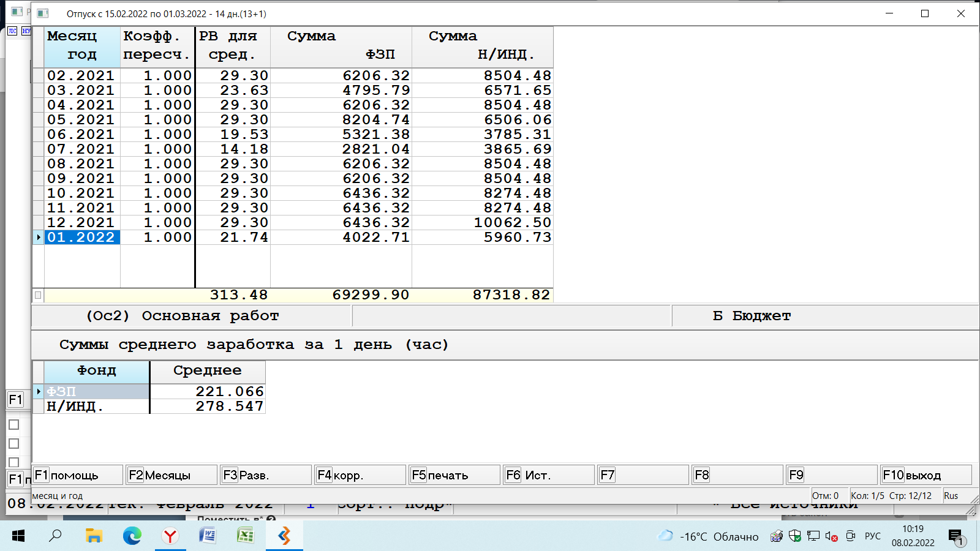Click F2 Месяцы button
980x551 pixels.
(x=171, y=475)
